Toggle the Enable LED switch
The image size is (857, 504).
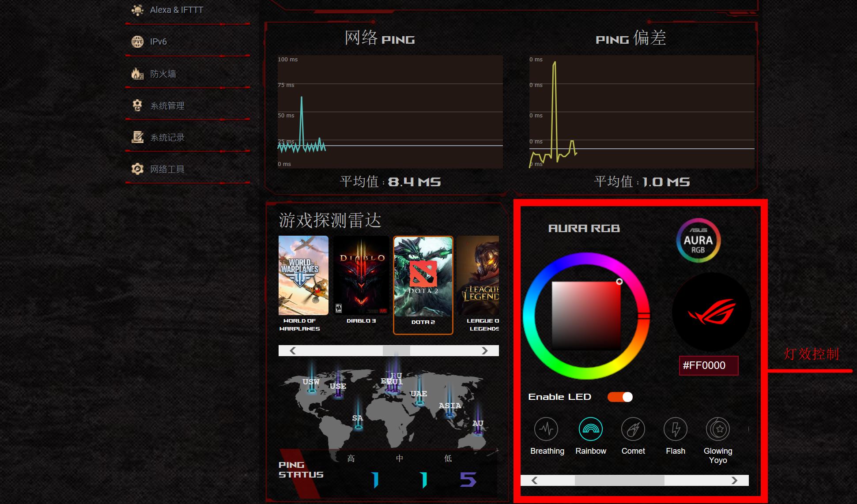pos(620,397)
